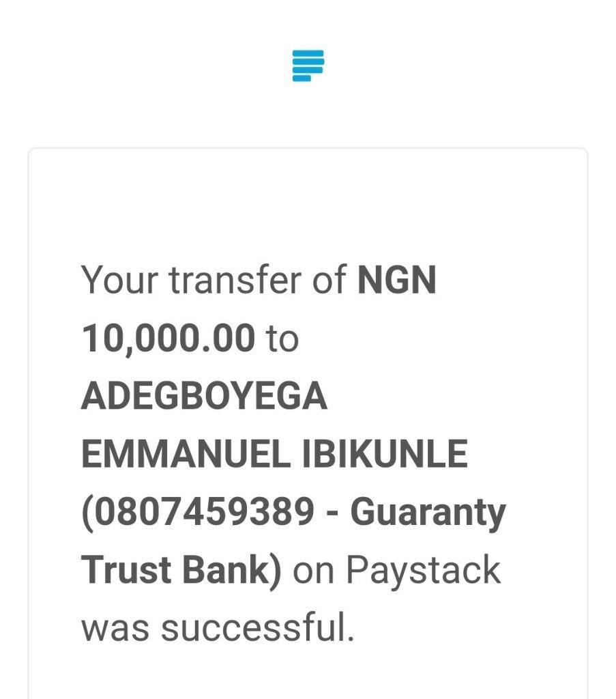Click the word "to" after the amount
Screen dimensions: 616x699
(282, 339)
